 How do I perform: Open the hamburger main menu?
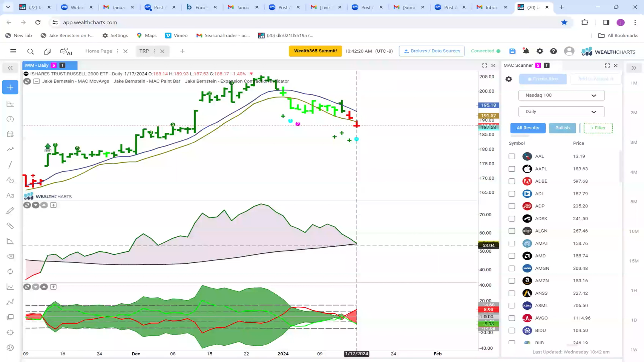click(13, 51)
